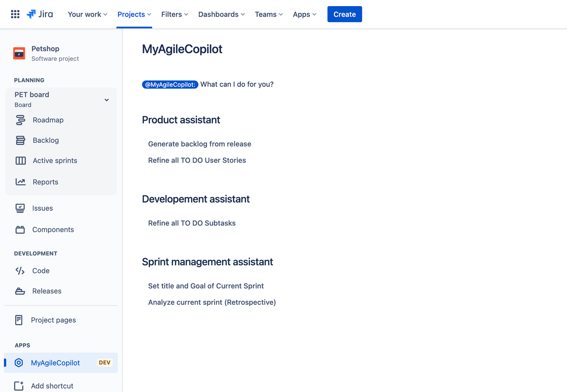Click the Active sprints board icon
Screen dimensions: 567x392
[20, 160]
